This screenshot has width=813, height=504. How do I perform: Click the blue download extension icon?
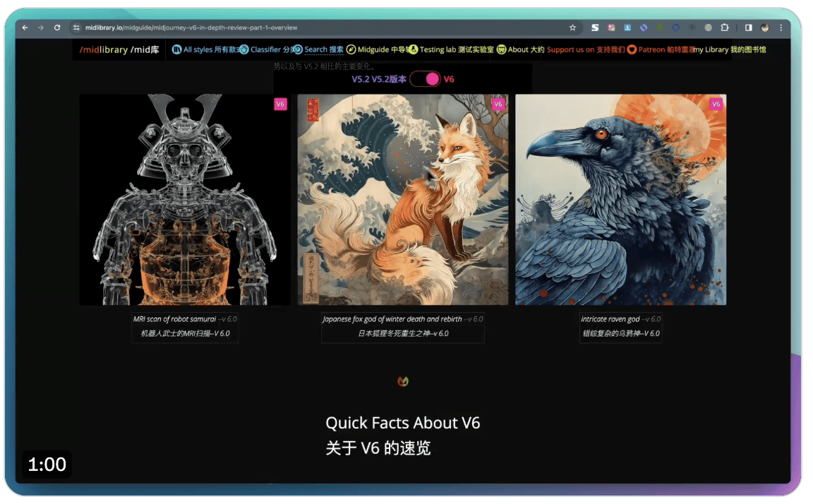627,28
